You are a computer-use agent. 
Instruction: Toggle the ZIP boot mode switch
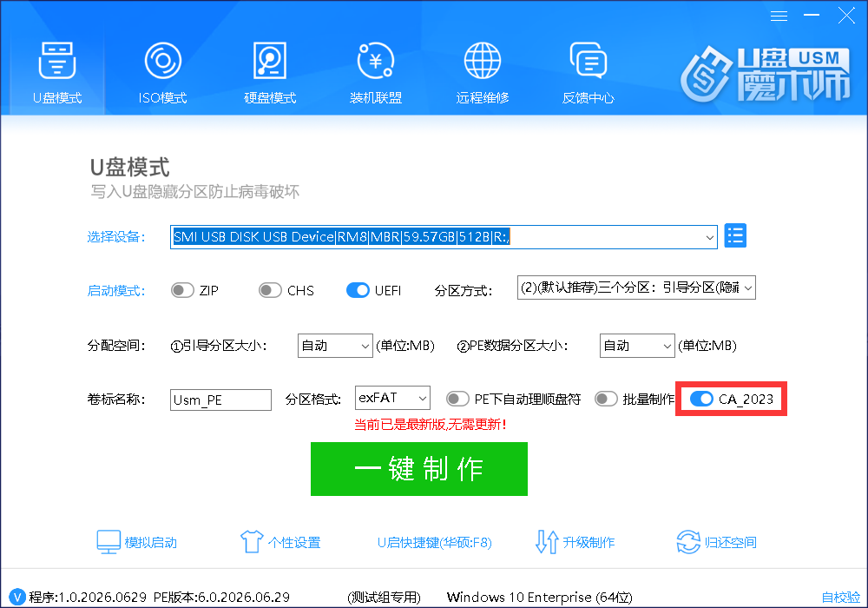click(x=182, y=290)
